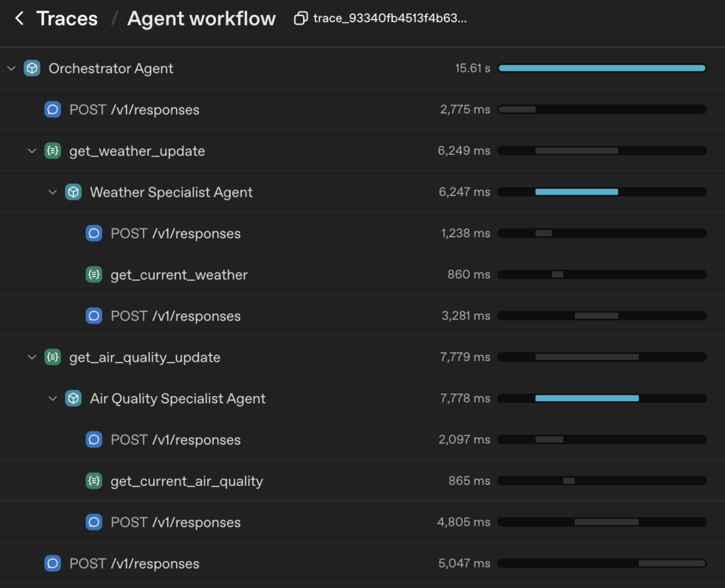Click the Air Quality Specialist Agent icon
This screenshot has width=725, height=588.
(73, 398)
